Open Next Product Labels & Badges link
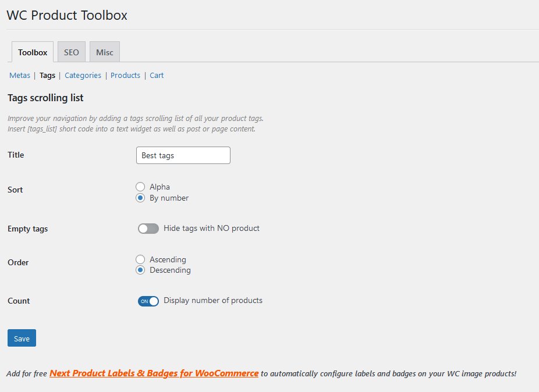This screenshot has width=539, height=392. point(154,373)
